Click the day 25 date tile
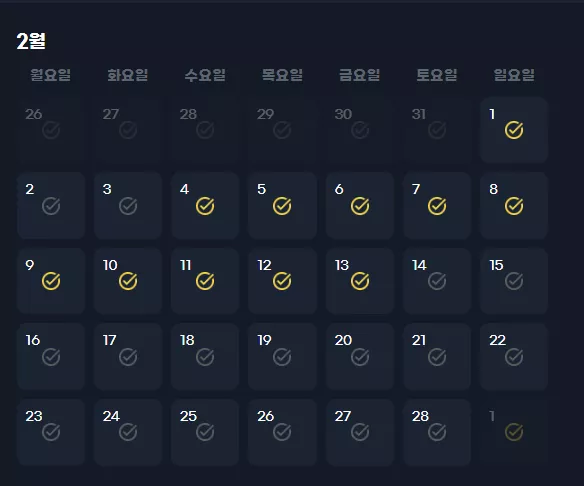 pyautogui.click(x=205, y=432)
